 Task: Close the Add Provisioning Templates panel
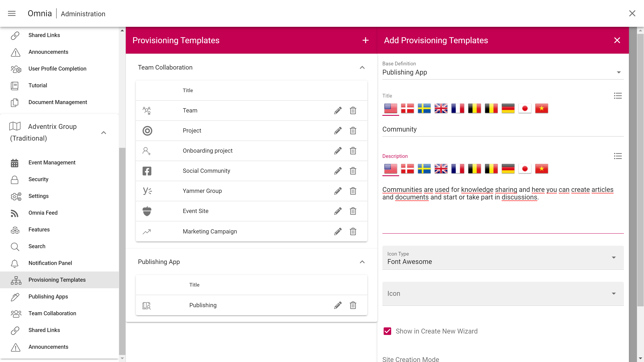617,40
